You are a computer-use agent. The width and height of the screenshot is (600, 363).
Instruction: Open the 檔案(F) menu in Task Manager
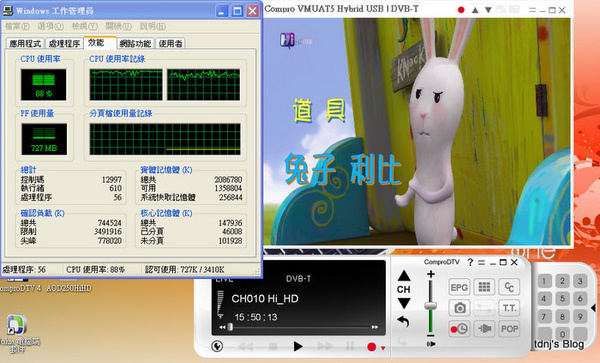tap(17, 26)
